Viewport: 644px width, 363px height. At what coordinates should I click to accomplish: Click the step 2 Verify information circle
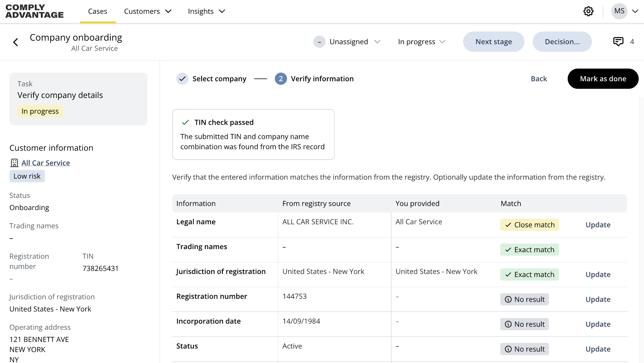click(281, 79)
